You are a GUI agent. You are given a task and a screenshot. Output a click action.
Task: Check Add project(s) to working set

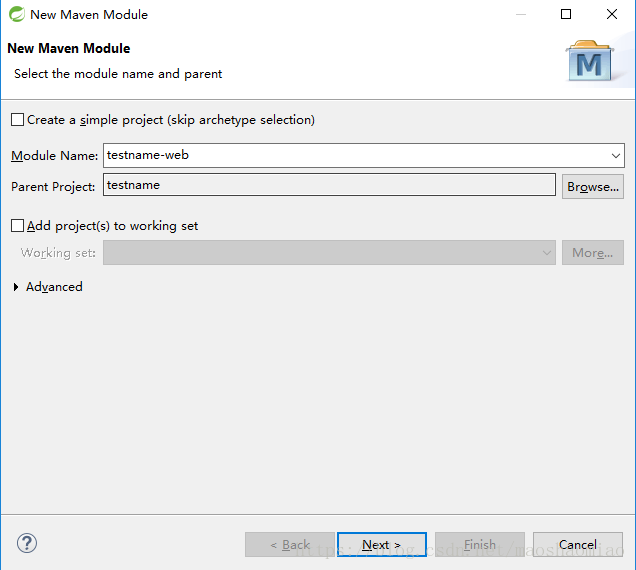[17, 226]
